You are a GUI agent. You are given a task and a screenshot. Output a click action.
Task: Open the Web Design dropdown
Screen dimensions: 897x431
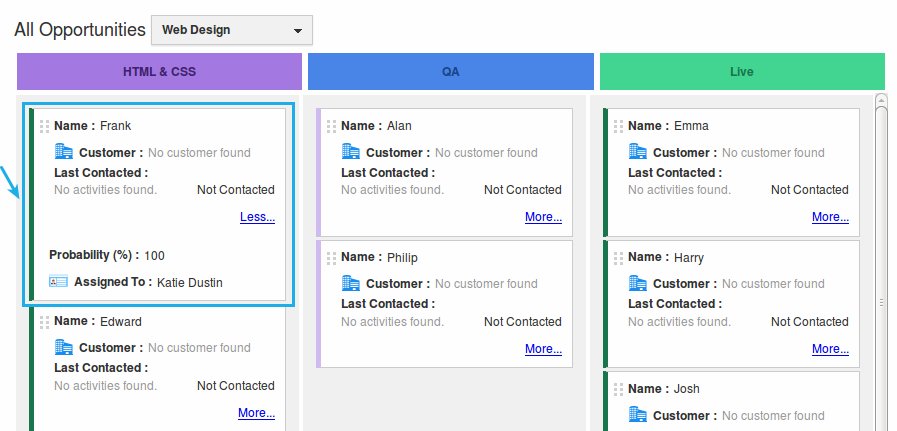tap(231, 30)
